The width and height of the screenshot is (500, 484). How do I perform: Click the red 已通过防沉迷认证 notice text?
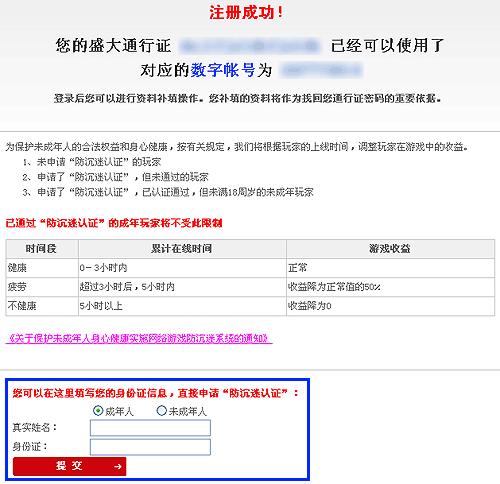coord(114,223)
